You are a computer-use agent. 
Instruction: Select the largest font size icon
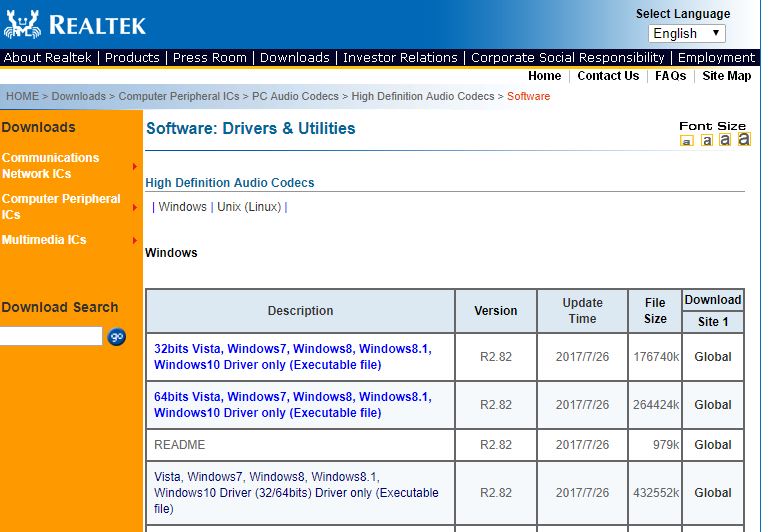pyautogui.click(x=744, y=139)
